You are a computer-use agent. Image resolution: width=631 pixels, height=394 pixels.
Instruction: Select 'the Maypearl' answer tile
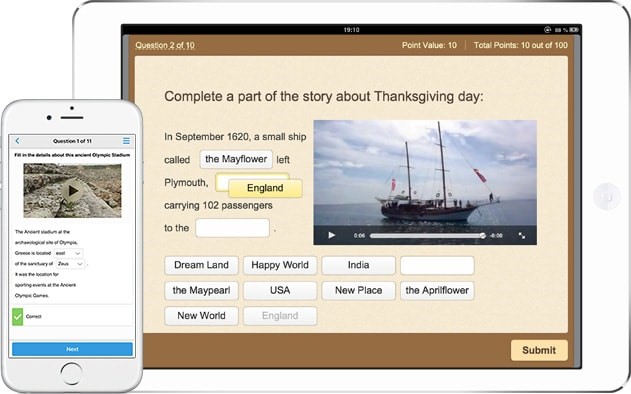201,291
